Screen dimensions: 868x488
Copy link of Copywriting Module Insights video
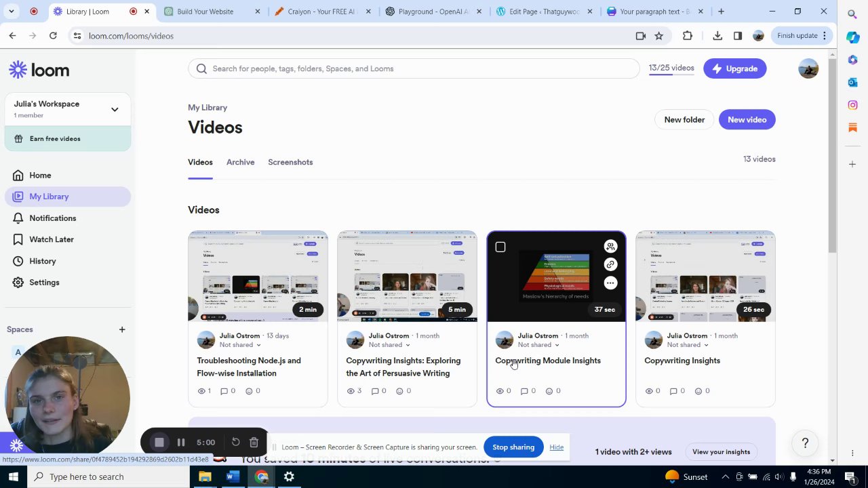610,265
